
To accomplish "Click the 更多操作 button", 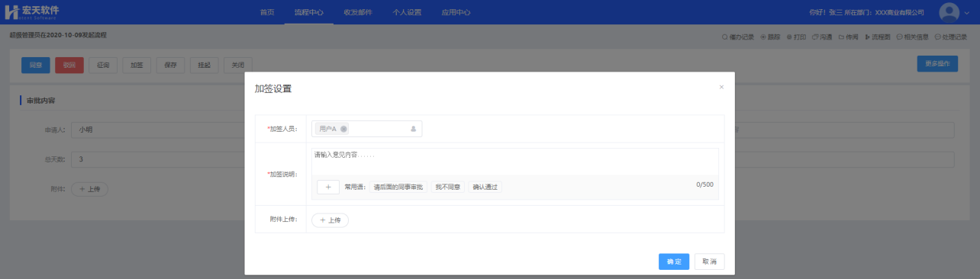I will point(937,63).
